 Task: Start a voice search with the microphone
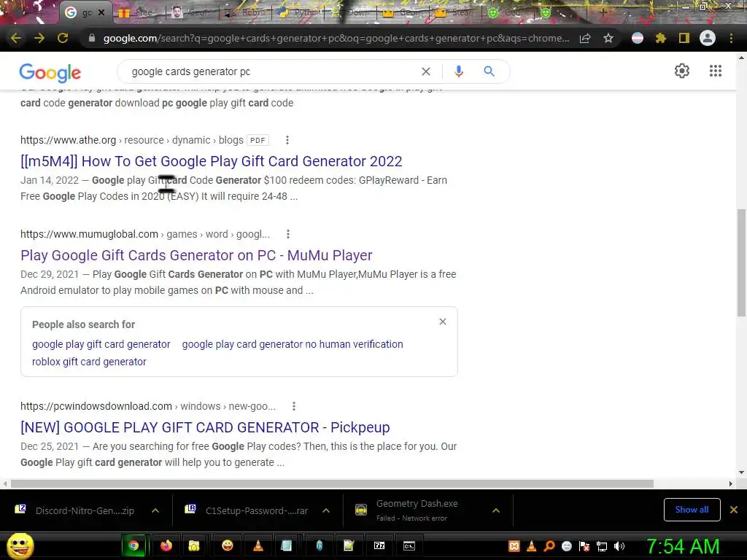click(458, 71)
